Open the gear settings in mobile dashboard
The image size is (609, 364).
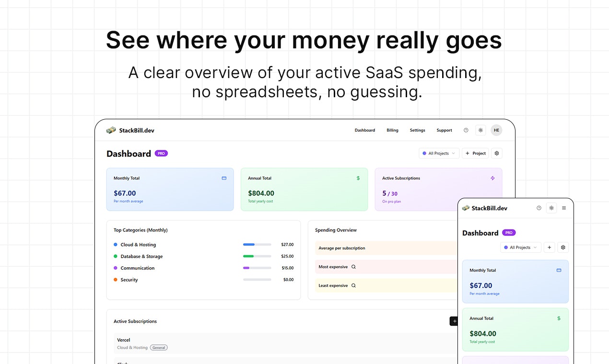coord(563,248)
